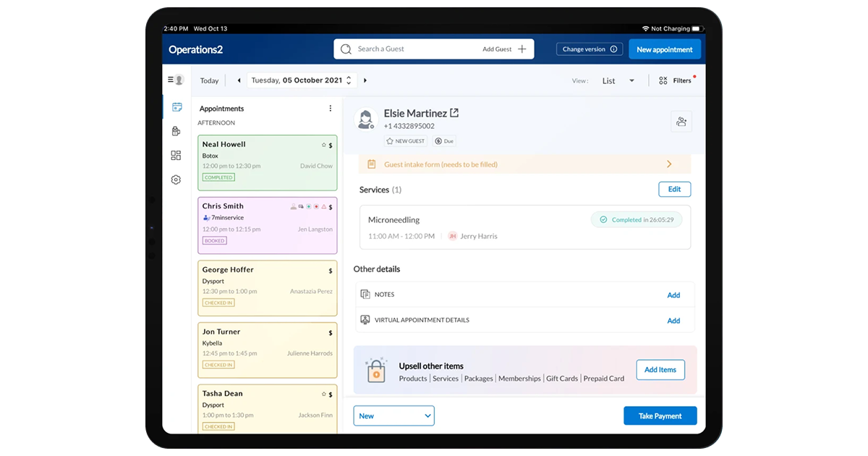This screenshot has width=868, height=456.
Task: Open the Appointments three-dot options menu
Action: [x=331, y=109]
